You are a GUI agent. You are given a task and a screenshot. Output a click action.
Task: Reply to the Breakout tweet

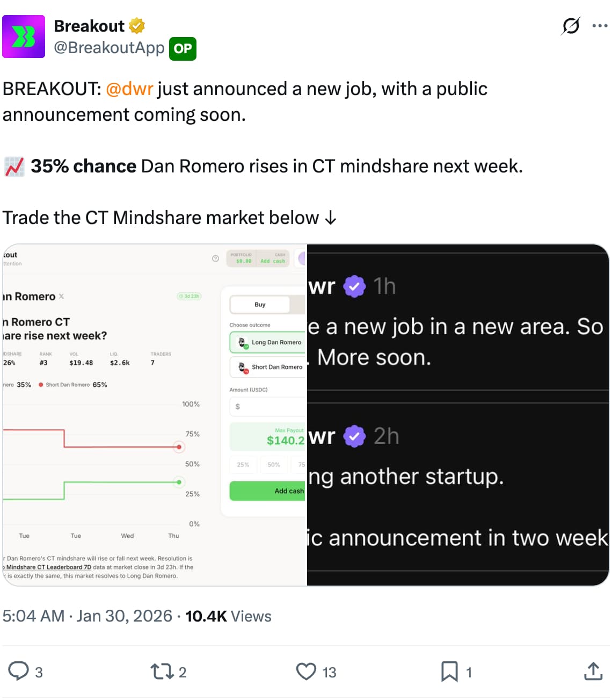pos(20,671)
